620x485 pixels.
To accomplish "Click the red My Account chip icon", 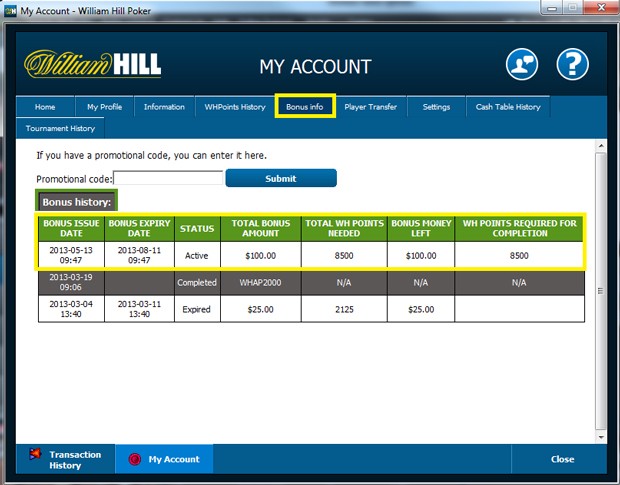I will point(134,459).
